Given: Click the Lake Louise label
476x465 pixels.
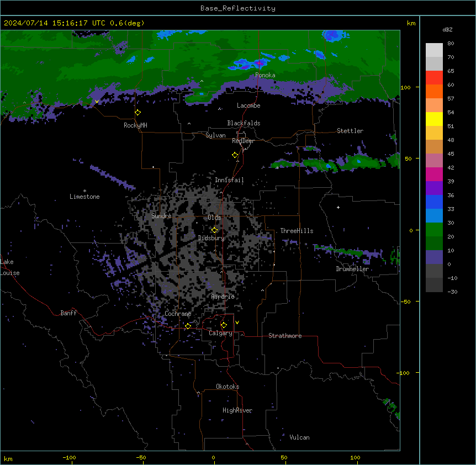Looking at the screenshot, I should point(10,267).
